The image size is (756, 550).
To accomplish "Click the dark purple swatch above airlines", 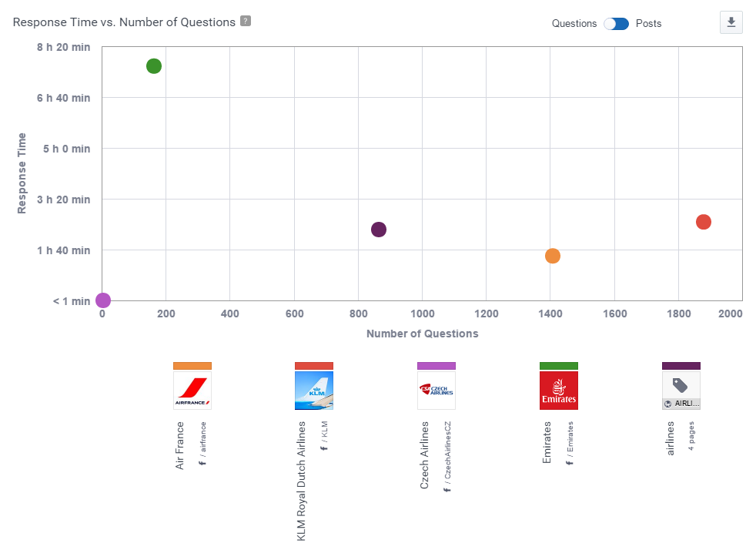I will pyautogui.click(x=681, y=366).
